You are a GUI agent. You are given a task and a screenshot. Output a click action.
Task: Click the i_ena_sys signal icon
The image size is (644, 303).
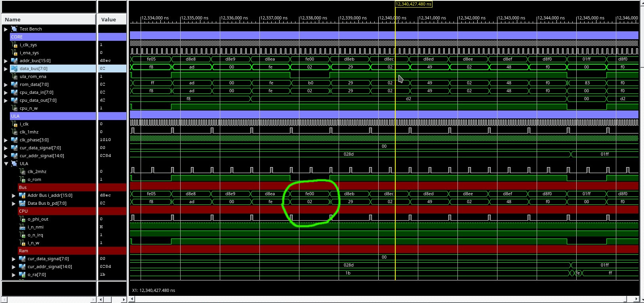tap(14, 53)
